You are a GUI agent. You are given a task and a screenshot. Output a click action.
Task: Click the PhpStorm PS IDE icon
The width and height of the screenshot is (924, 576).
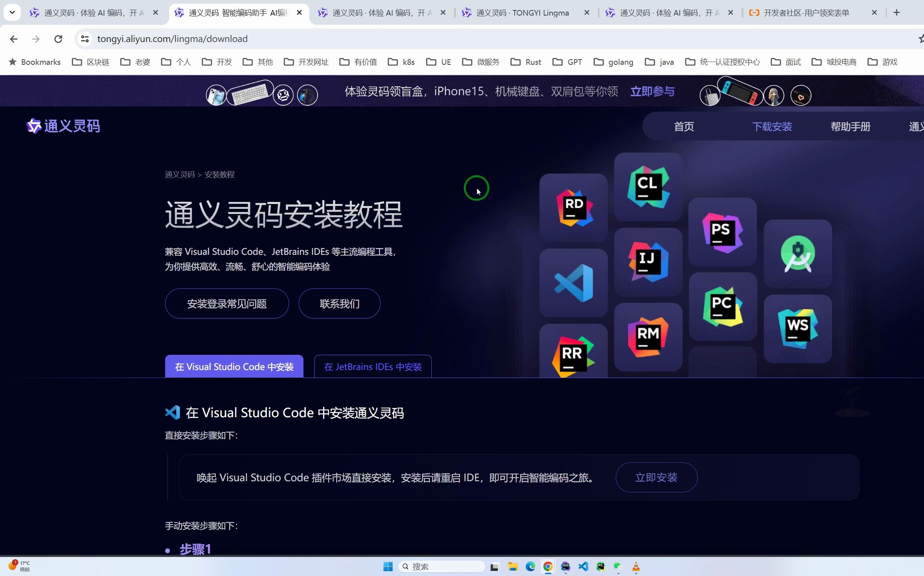point(722,232)
